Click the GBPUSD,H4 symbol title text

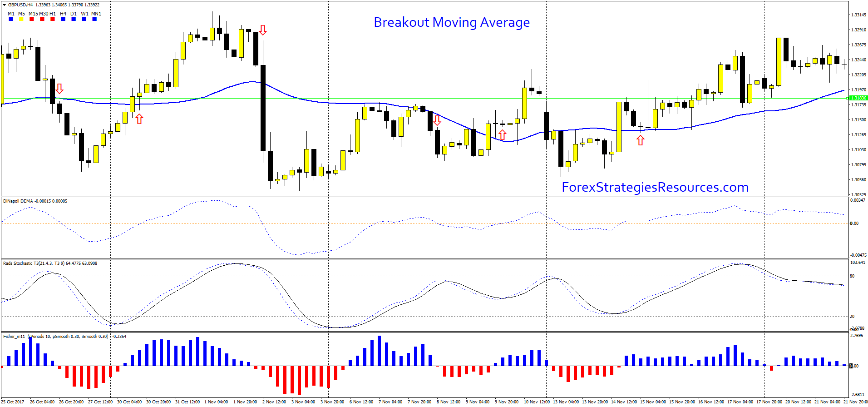click(20, 5)
